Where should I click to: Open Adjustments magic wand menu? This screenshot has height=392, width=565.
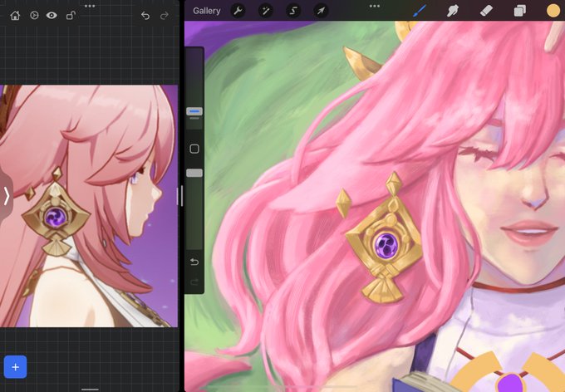(266, 11)
